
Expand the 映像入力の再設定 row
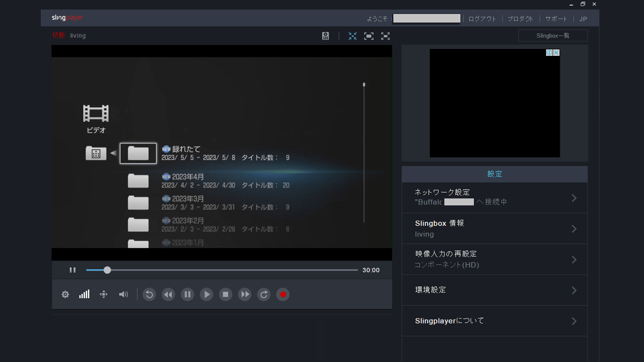494,260
